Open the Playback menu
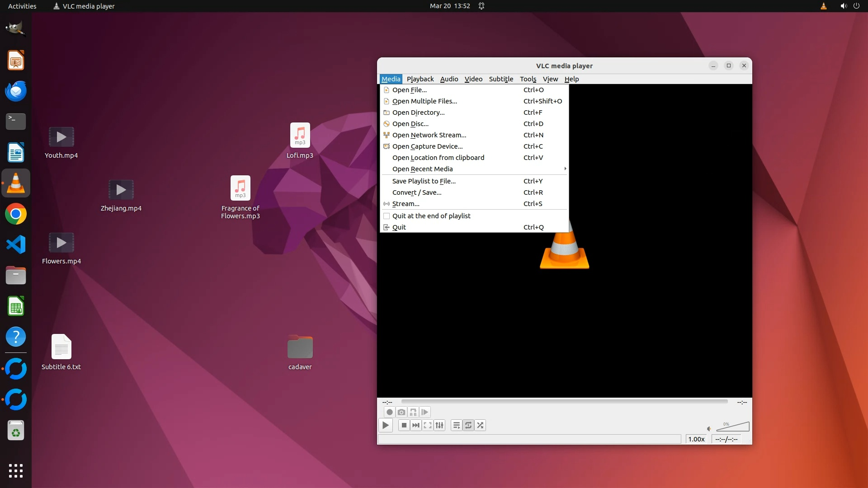 [x=420, y=79]
